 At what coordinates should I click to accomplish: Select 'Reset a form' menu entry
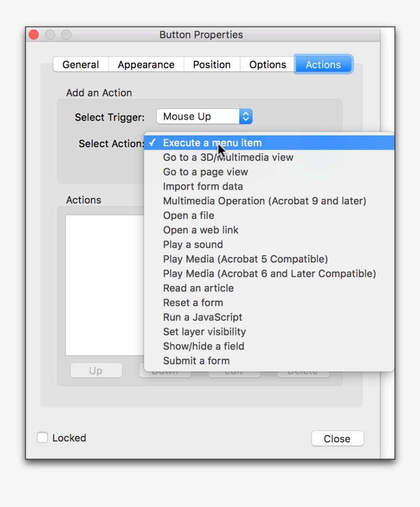pyautogui.click(x=193, y=303)
